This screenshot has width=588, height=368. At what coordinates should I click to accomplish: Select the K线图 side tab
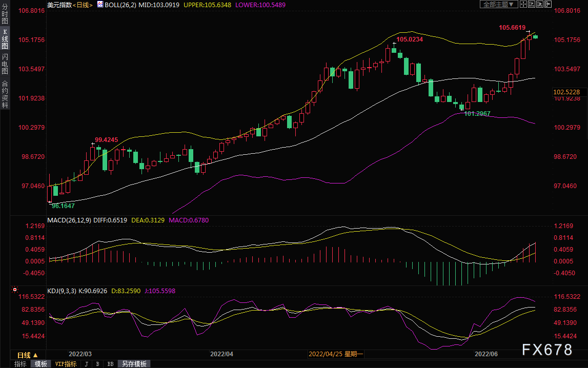[x=5, y=39]
